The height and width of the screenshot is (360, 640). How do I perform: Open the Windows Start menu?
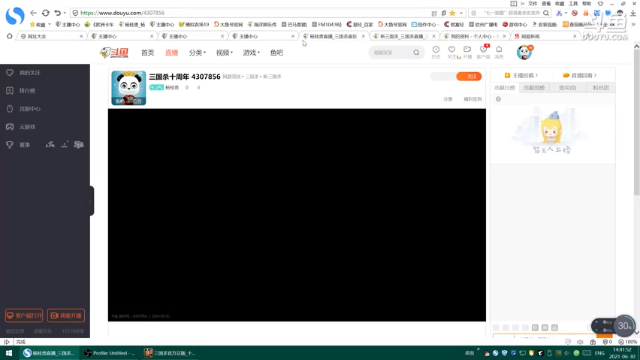pyautogui.click(x=9, y=353)
